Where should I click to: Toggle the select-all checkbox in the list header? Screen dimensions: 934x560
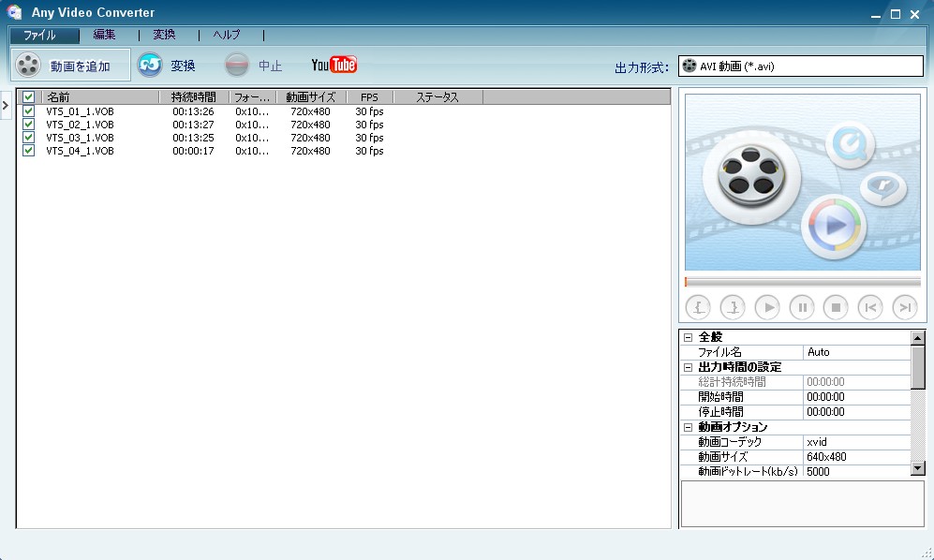(28, 96)
